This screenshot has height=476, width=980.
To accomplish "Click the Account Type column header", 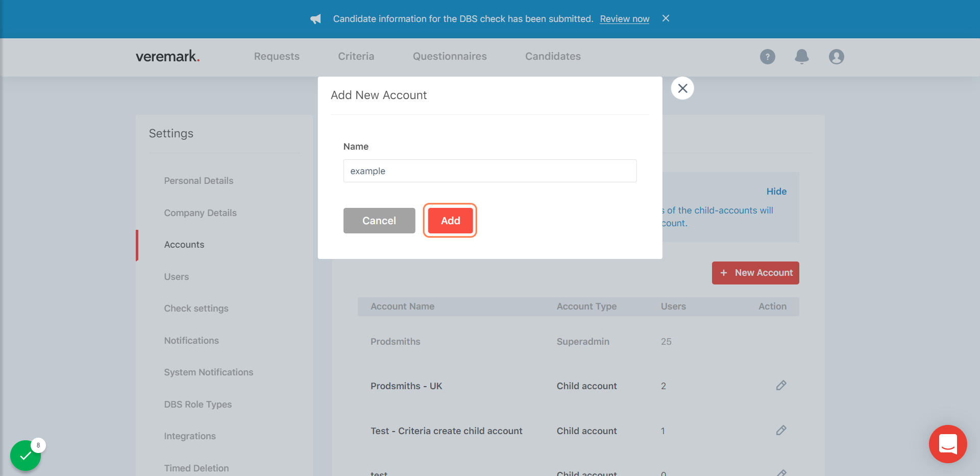I will (586, 306).
